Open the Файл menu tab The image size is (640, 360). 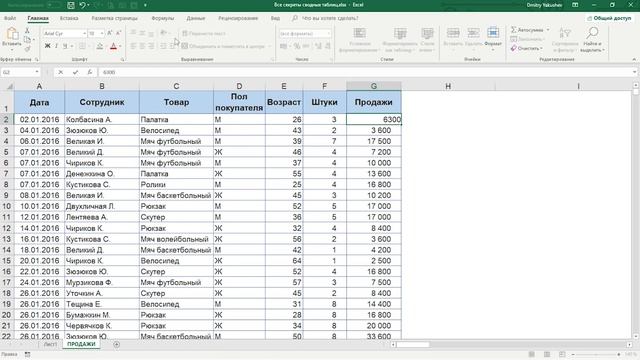click(x=10, y=18)
